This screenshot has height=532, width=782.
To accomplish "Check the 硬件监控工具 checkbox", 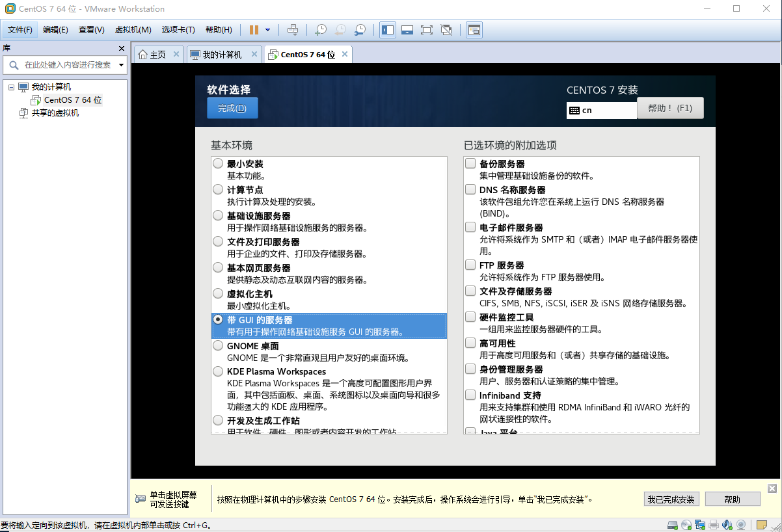I will tap(470, 317).
